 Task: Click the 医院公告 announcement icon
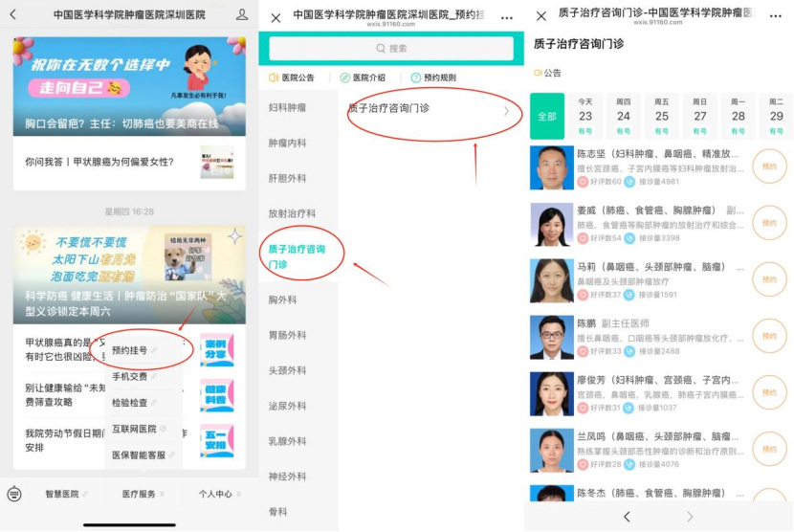tap(275, 78)
